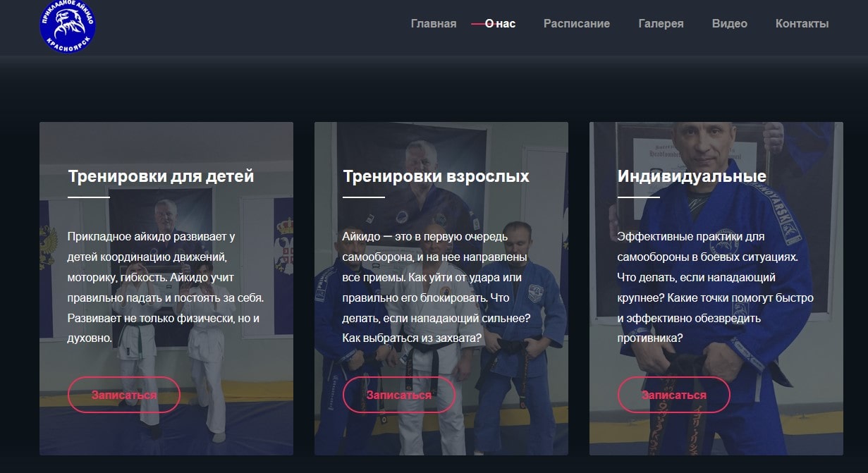Select the active О нас menu item
The image size is (868, 473).
point(501,23)
